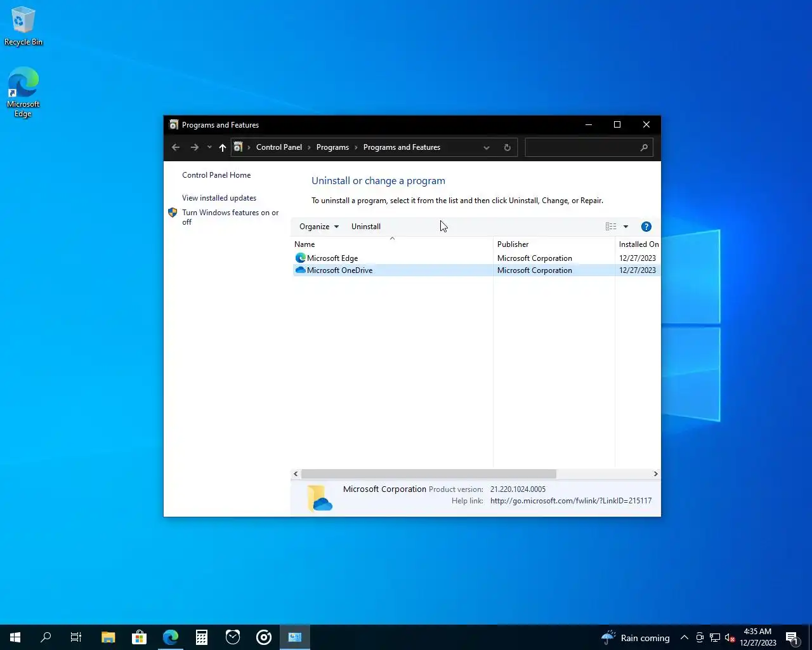Click Microsoft Edge's Microsoft Corporation publisher cell
Viewport: 812px width, 650px height.
[535, 258]
